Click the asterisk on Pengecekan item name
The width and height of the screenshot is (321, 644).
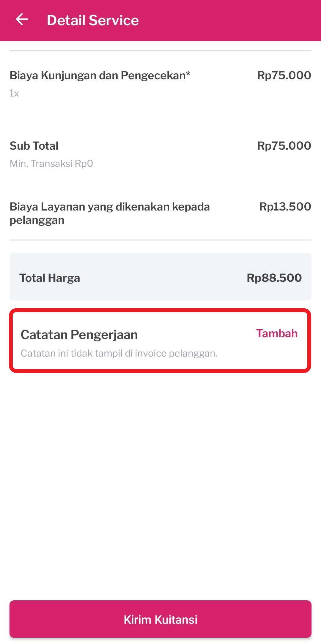click(188, 73)
